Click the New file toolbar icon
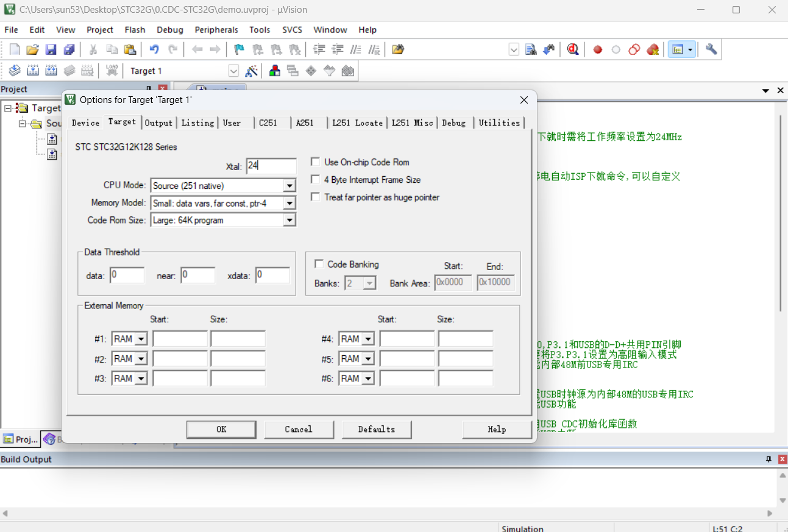Screen dimensions: 788x532 15,50
